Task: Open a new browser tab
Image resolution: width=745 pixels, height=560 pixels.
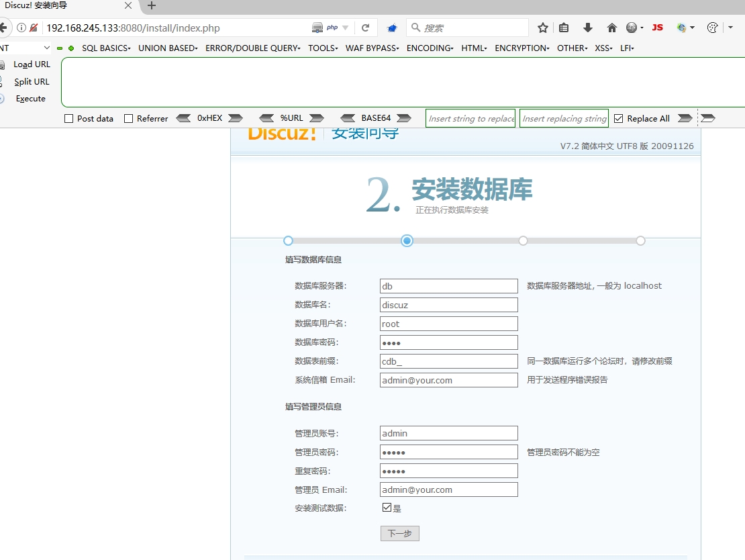Action: (x=152, y=6)
